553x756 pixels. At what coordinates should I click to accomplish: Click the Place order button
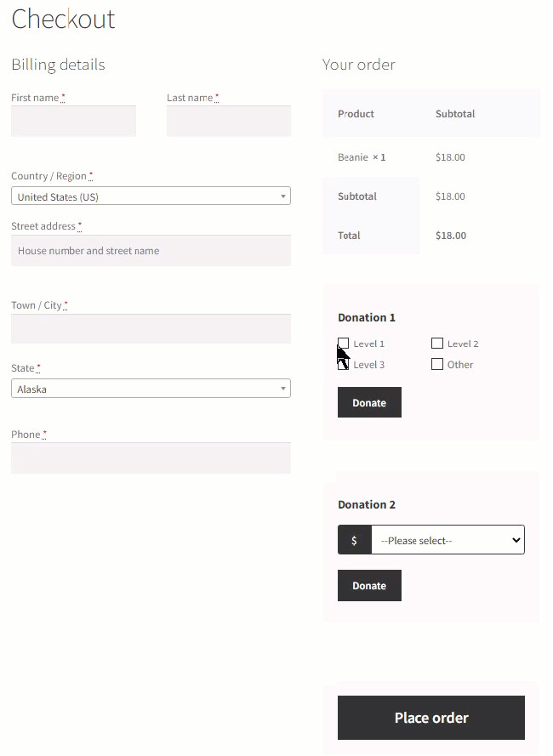coord(430,718)
